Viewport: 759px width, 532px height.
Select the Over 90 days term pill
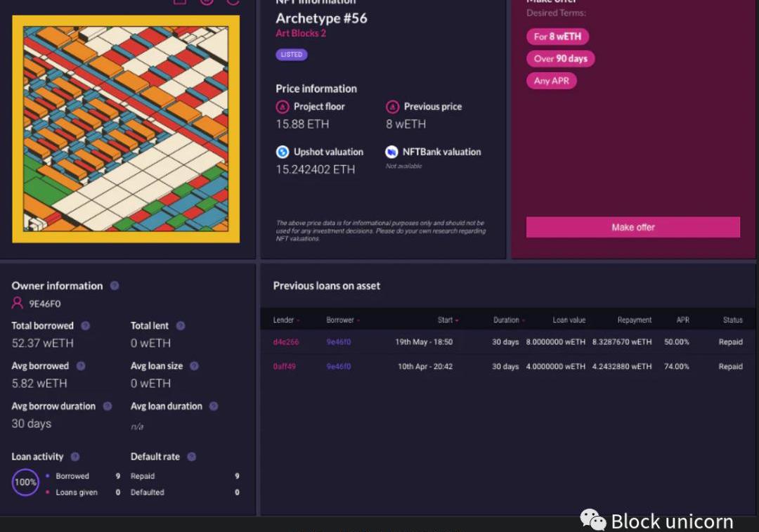[561, 58]
